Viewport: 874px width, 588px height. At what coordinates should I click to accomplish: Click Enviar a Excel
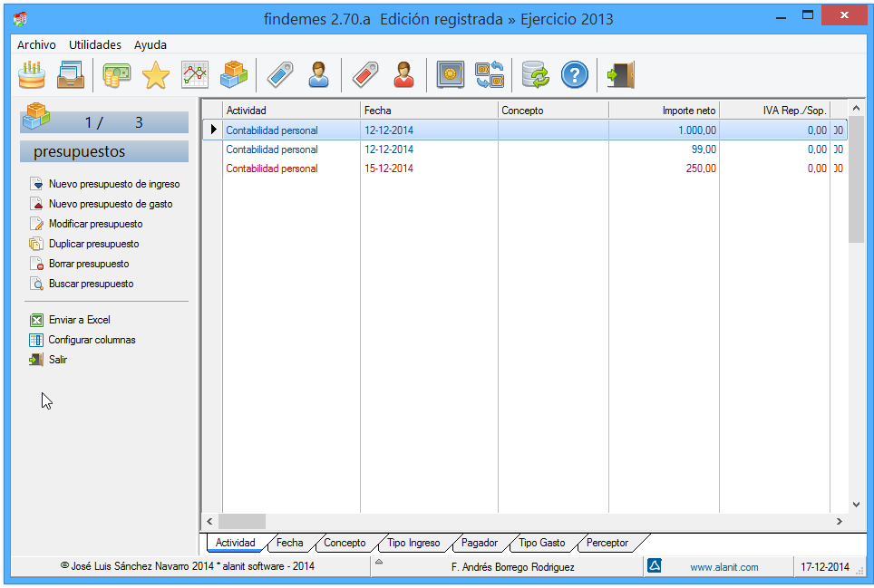(x=79, y=320)
